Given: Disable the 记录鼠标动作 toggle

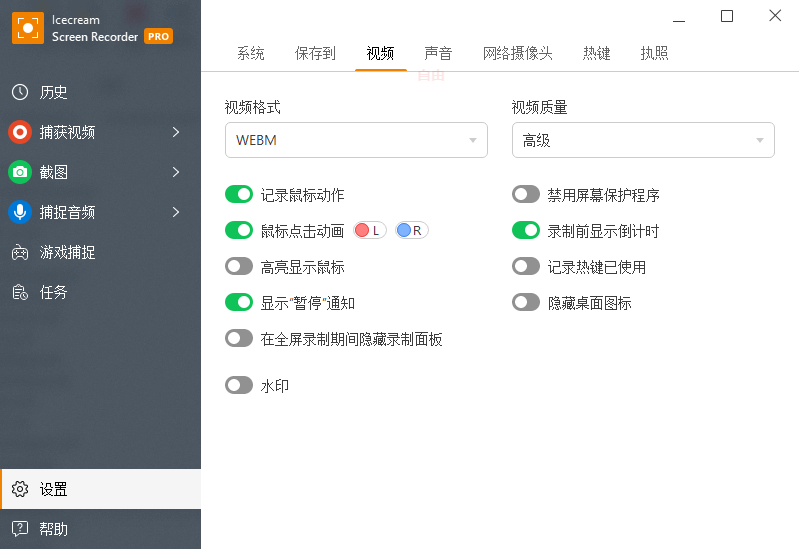Looking at the screenshot, I should [x=239, y=194].
